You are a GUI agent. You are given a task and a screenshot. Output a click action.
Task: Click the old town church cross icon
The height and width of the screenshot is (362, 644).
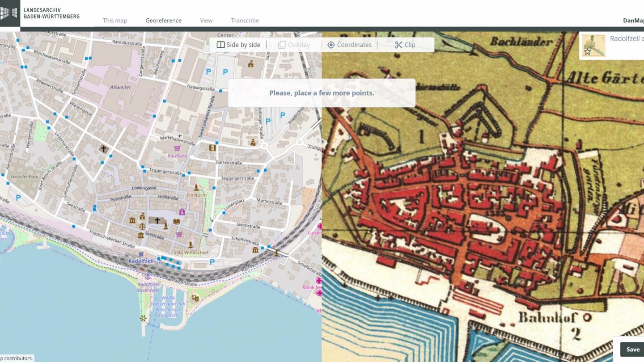pos(157,220)
